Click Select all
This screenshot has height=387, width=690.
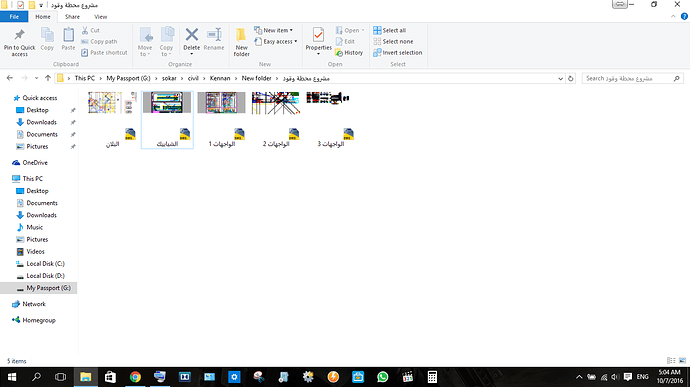tap(389, 30)
